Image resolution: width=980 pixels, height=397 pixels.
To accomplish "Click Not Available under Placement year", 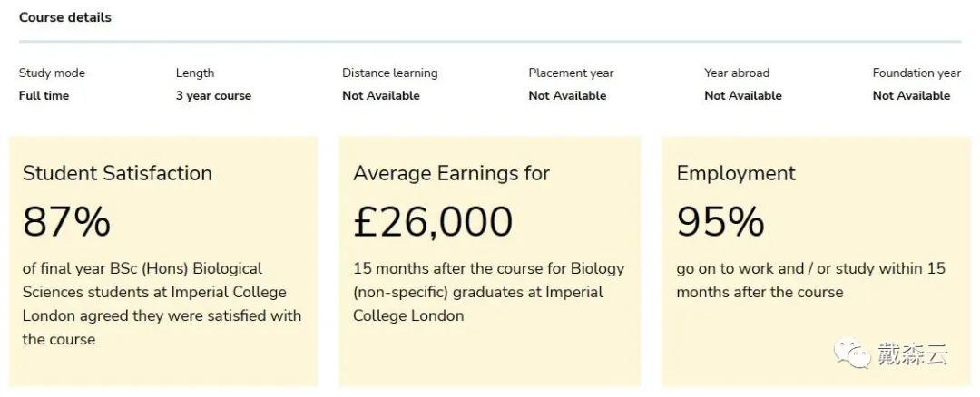I will tap(567, 95).
